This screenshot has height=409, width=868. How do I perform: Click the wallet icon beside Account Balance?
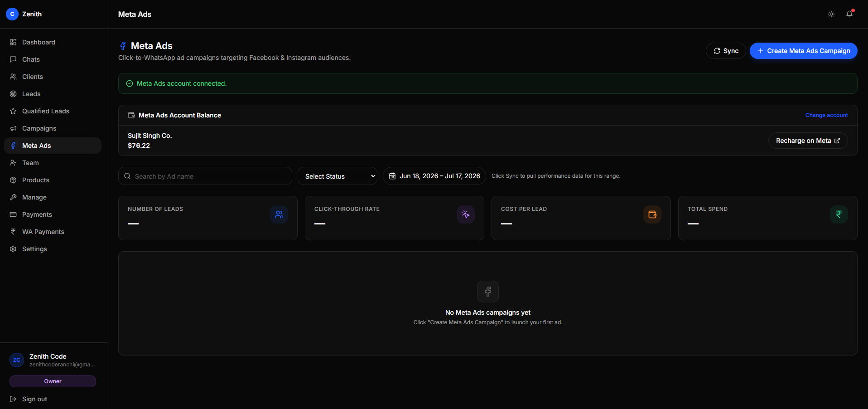[x=131, y=115]
